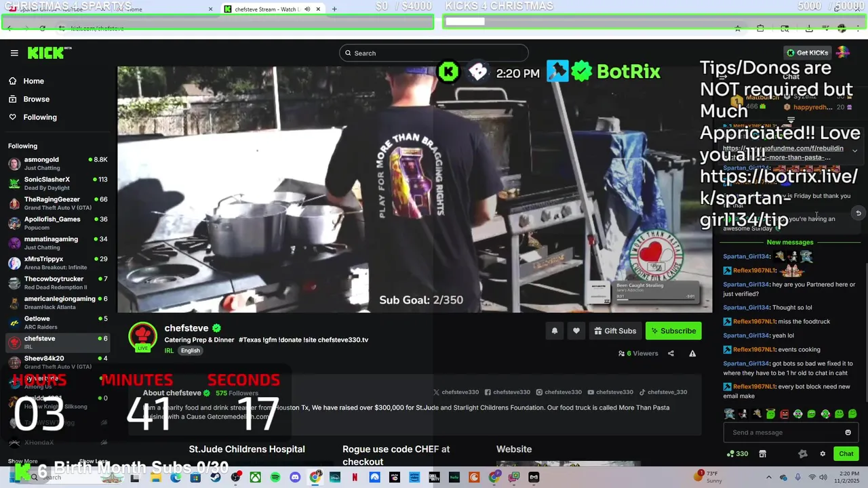868x488 pixels.
Task: Click the Subscribe button
Action: pyautogui.click(x=673, y=331)
